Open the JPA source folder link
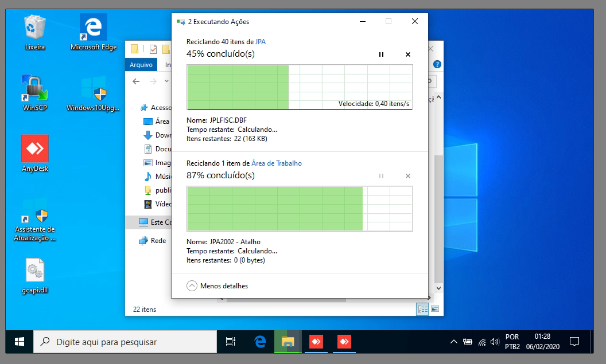 (260, 42)
